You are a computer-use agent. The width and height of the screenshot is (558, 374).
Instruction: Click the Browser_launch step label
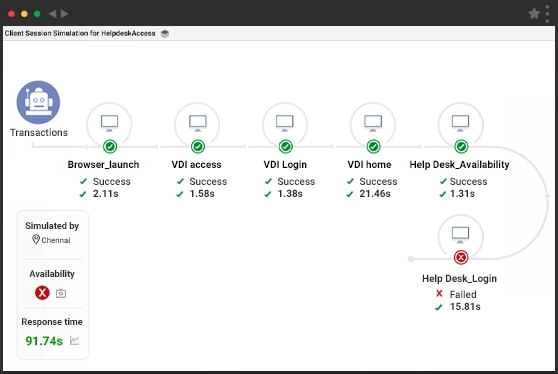103,164
